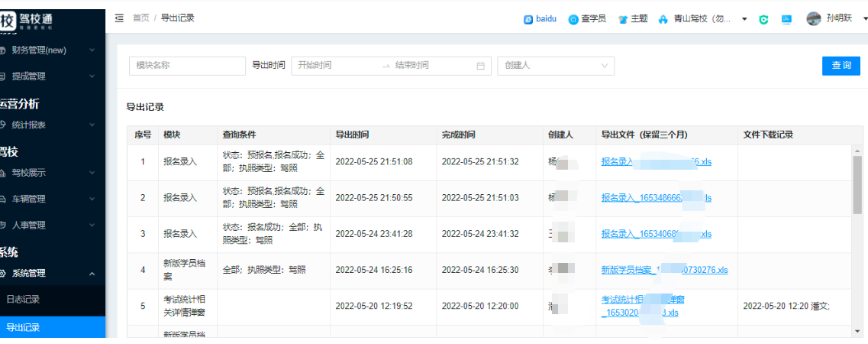Open the 人事管理 sidebar menu
The image size is (868, 344).
[53, 226]
